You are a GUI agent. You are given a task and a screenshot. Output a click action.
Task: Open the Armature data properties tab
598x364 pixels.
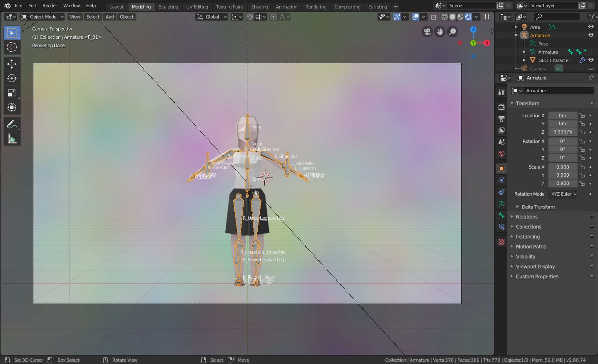(502, 203)
